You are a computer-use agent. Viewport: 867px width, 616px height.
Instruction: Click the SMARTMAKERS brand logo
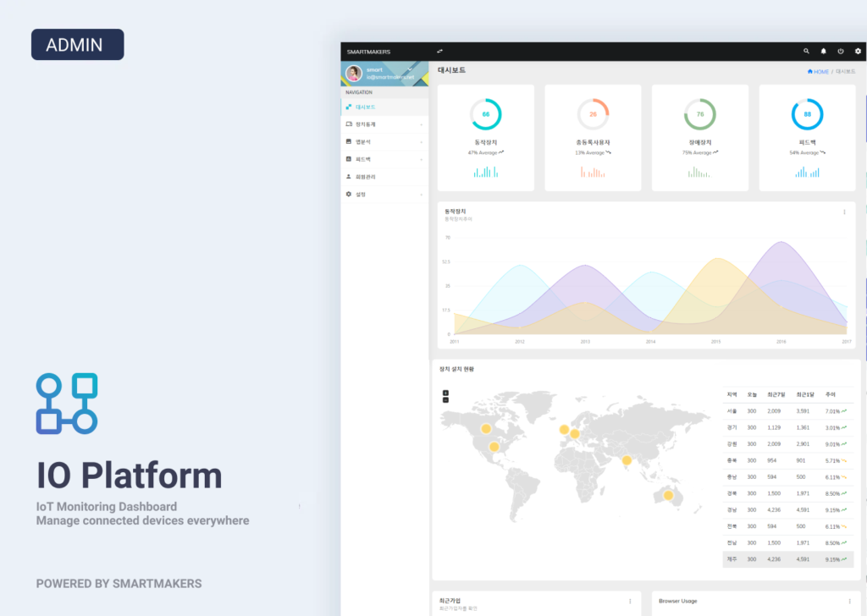[369, 52]
